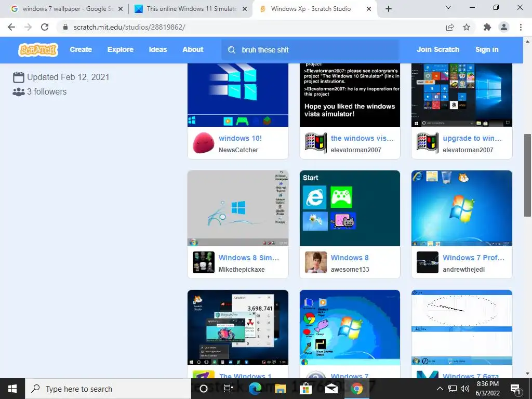The image size is (532, 399).
Task: Click the address bar URL
Action: [129, 27]
